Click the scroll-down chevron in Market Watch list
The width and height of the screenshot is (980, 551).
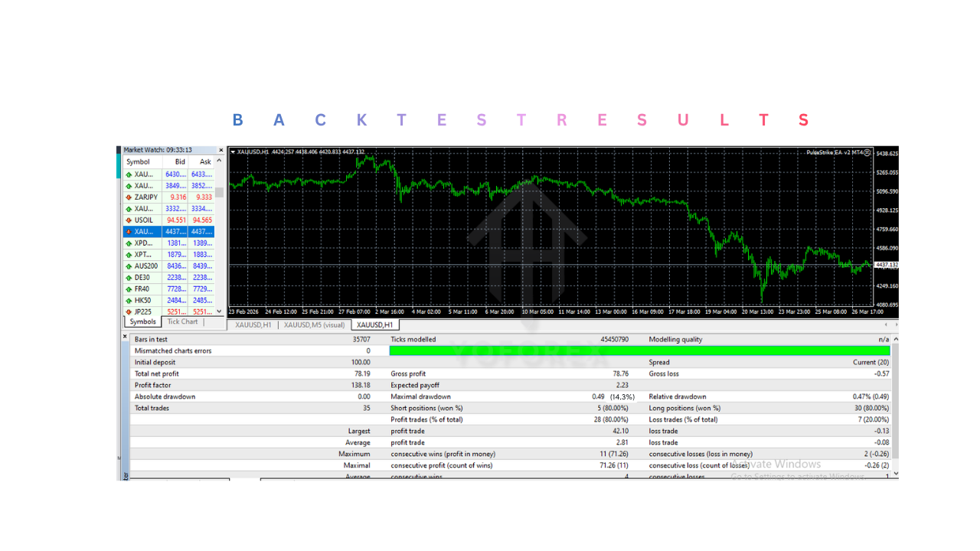pos(217,311)
